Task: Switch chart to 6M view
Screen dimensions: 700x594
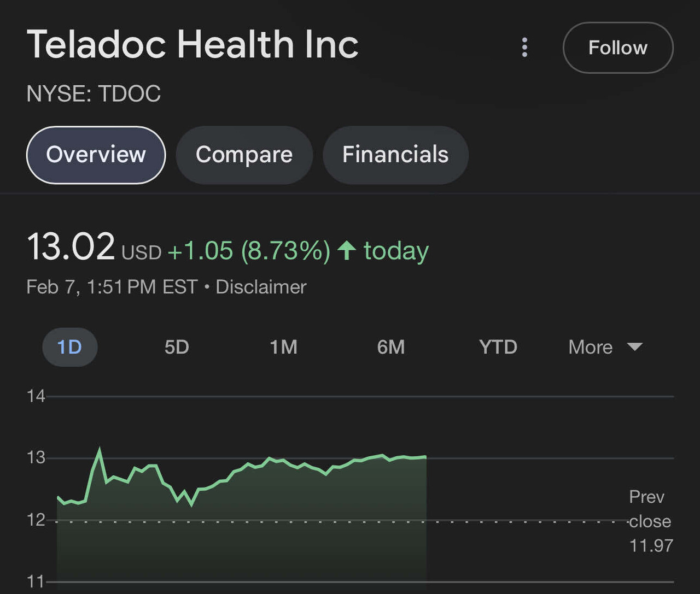Action: (391, 347)
